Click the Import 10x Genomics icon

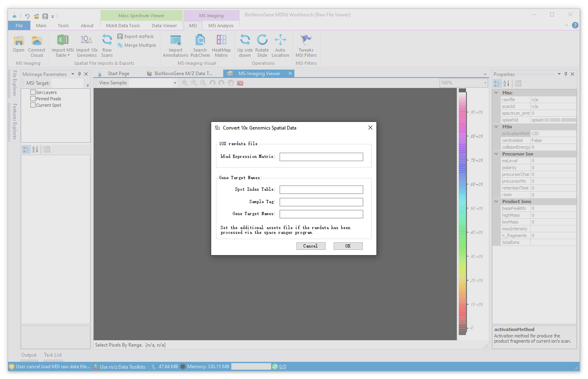(86, 40)
